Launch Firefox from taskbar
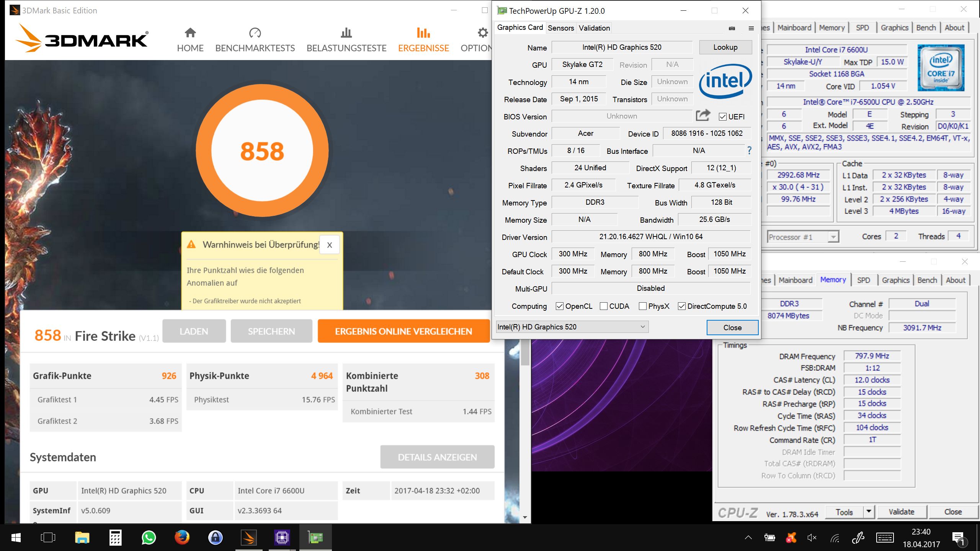Viewport: 980px width, 551px height. pyautogui.click(x=182, y=538)
